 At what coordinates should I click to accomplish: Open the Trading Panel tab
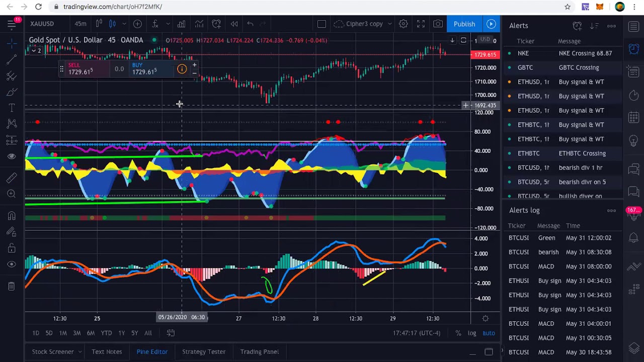[x=259, y=351]
